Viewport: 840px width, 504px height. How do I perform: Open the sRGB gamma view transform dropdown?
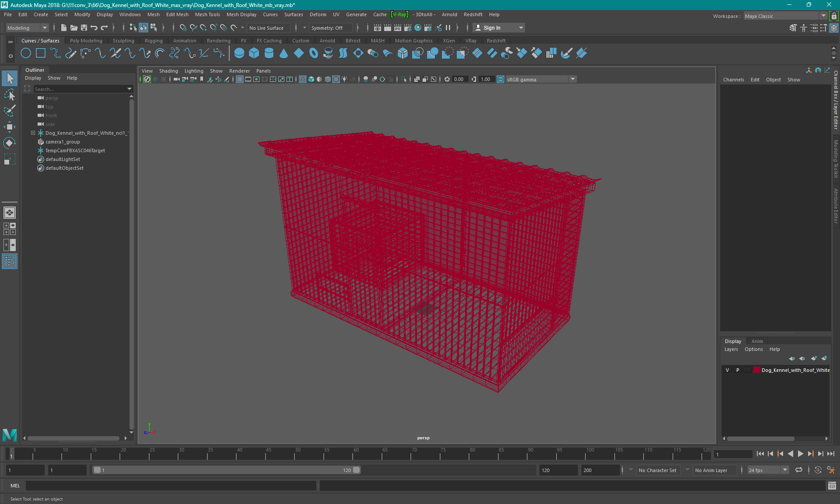(541, 79)
